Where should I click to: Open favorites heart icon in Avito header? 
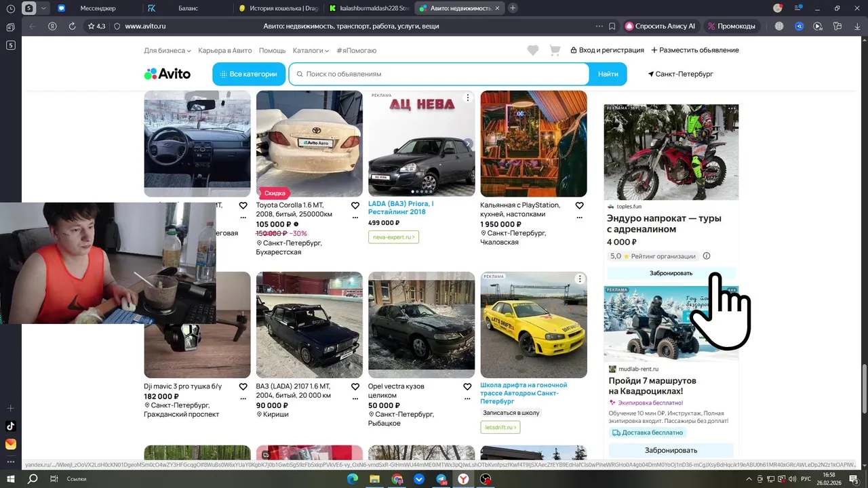(x=533, y=50)
